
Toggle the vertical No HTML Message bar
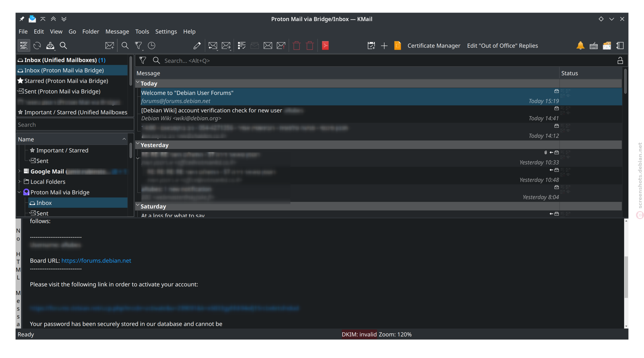(18, 274)
